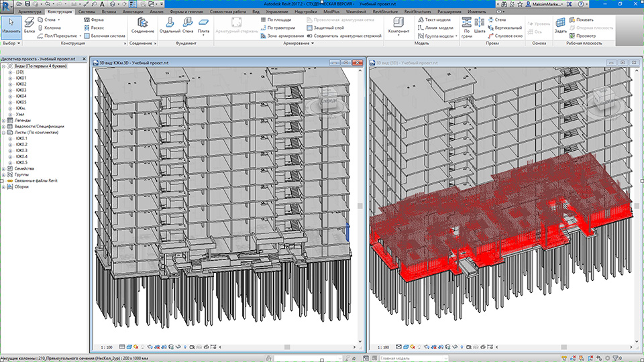
Task: Select the Шахта (shaft) opening tool
Action: [480, 25]
